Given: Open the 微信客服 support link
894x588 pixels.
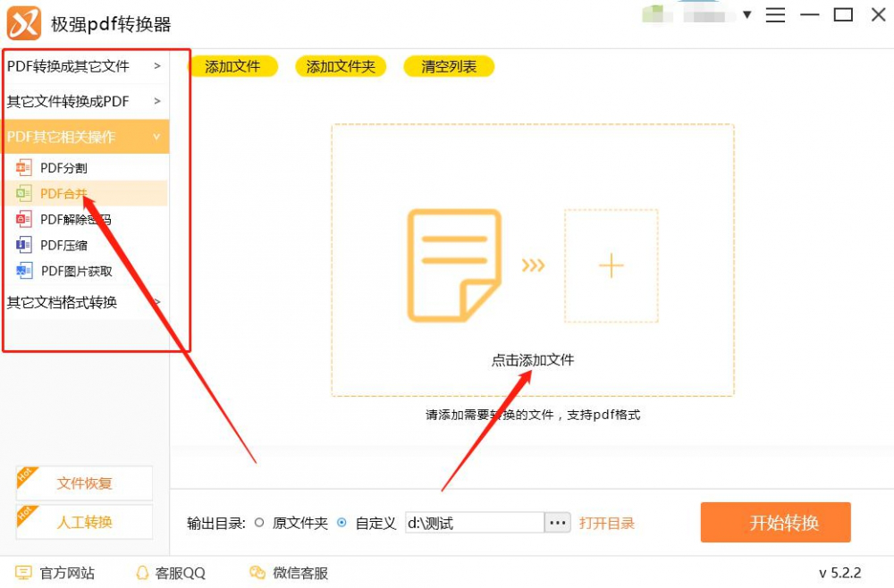Looking at the screenshot, I should (x=300, y=573).
